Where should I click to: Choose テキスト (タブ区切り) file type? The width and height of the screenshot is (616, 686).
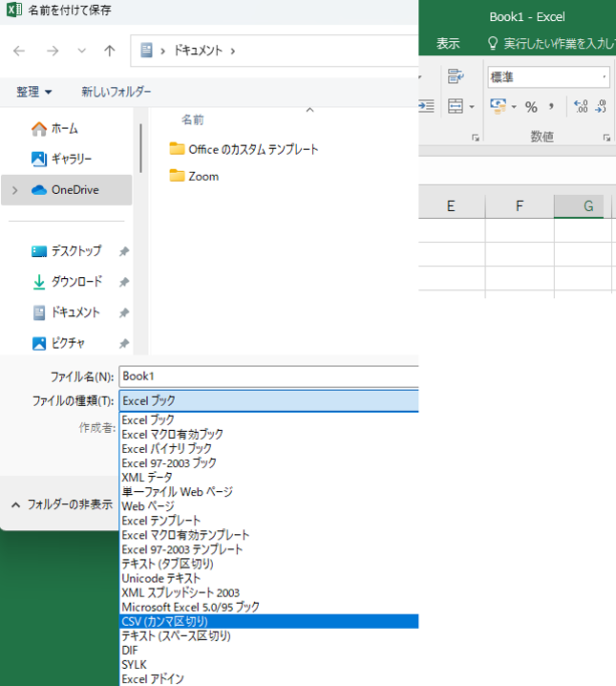click(269, 564)
